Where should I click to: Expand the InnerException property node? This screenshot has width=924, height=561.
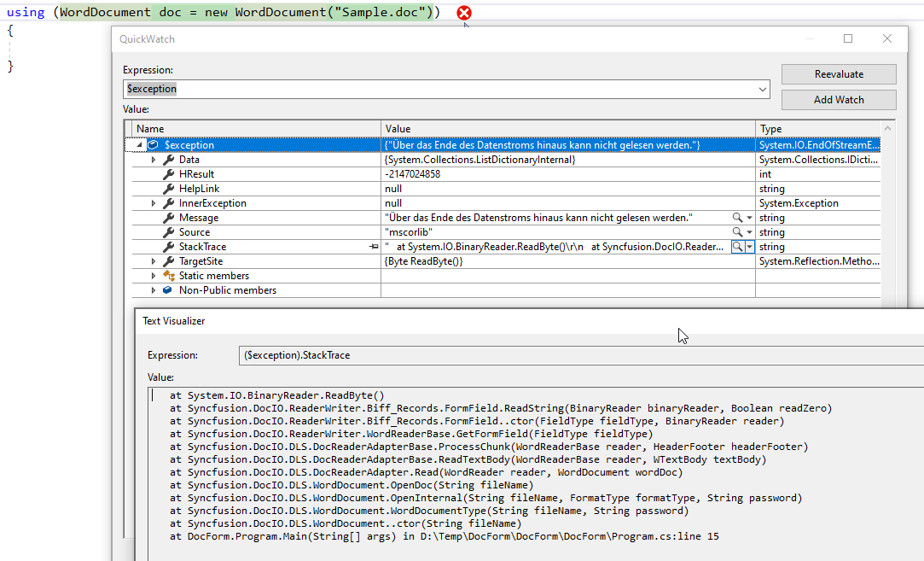154,203
